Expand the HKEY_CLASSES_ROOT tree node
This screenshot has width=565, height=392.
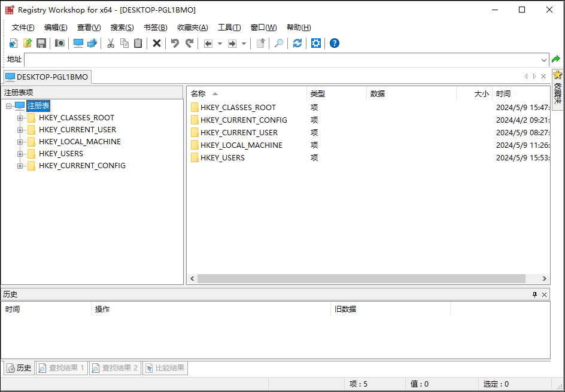pyautogui.click(x=20, y=118)
